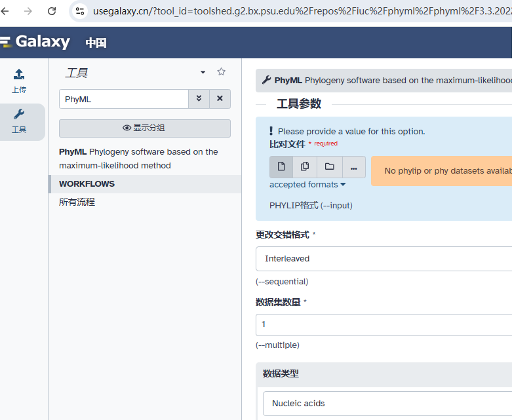
Task: Click the WORKFLOWS section header
Action: coord(145,184)
